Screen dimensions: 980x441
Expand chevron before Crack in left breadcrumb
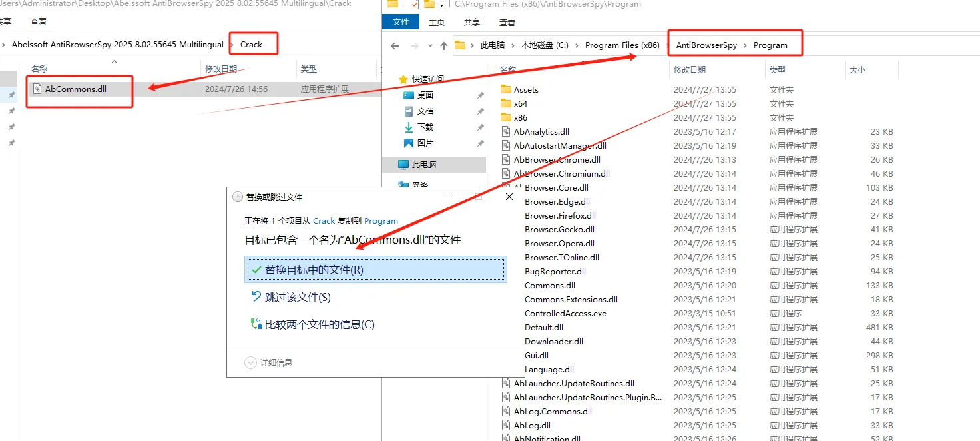(232, 45)
